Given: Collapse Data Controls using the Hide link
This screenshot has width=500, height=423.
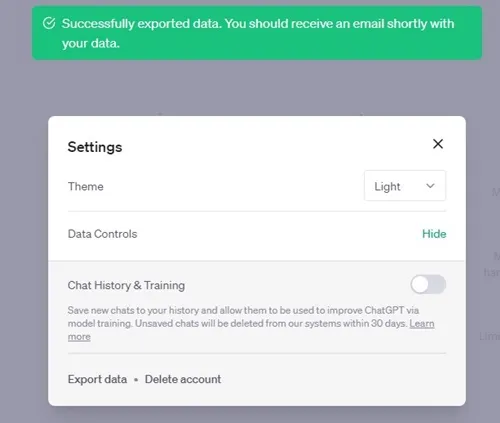Looking at the screenshot, I should (x=434, y=234).
